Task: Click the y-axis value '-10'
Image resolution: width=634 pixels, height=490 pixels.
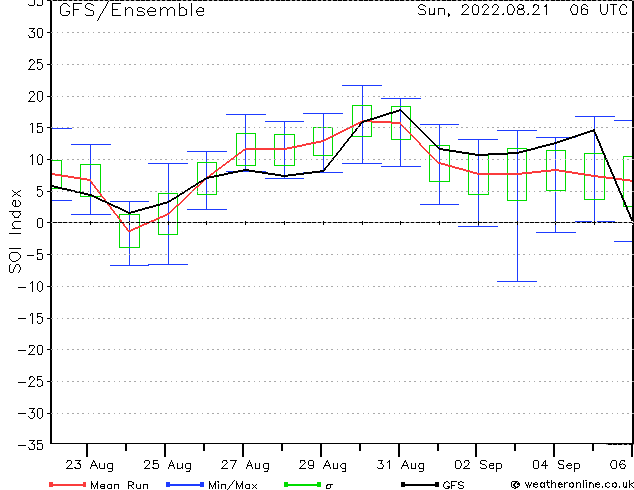Action: point(31,286)
